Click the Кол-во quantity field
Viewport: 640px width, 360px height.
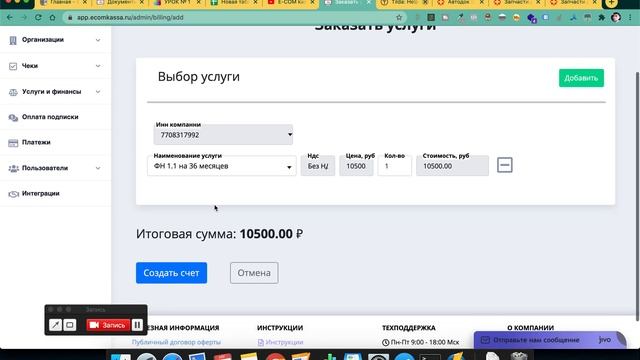(394, 166)
